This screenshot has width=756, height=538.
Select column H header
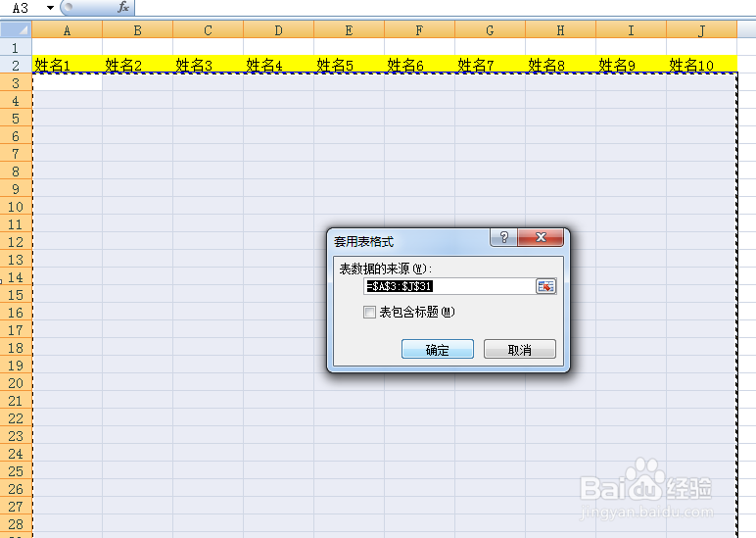560,30
